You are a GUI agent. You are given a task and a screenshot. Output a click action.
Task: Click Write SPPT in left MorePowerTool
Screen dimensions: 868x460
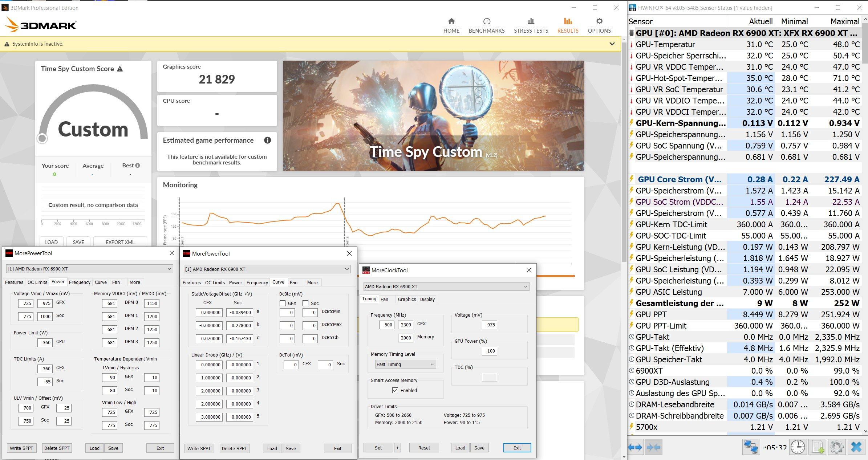[21, 448]
